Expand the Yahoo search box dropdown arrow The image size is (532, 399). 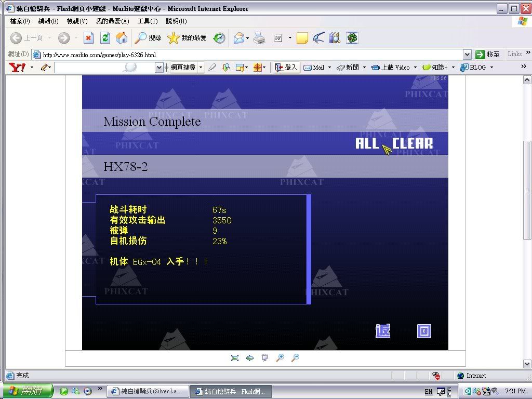click(159, 68)
